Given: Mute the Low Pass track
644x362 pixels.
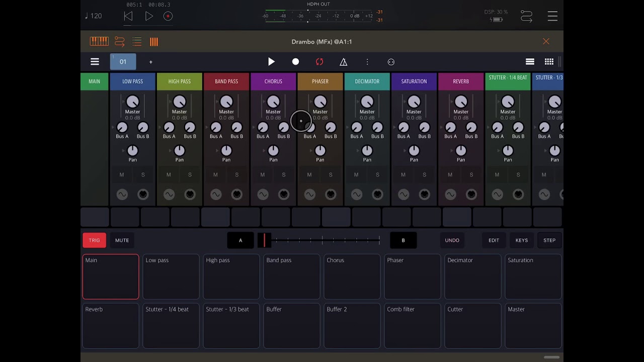Looking at the screenshot, I should 122,175.
